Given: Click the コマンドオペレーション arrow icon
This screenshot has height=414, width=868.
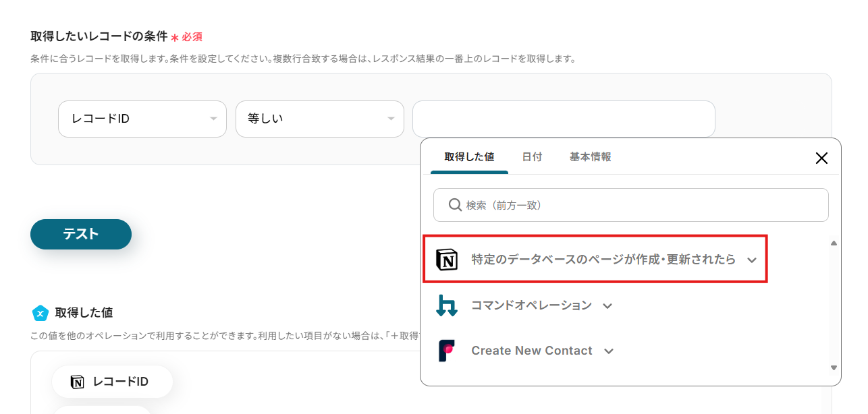Looking at the screenshot, I should point(447,305).
